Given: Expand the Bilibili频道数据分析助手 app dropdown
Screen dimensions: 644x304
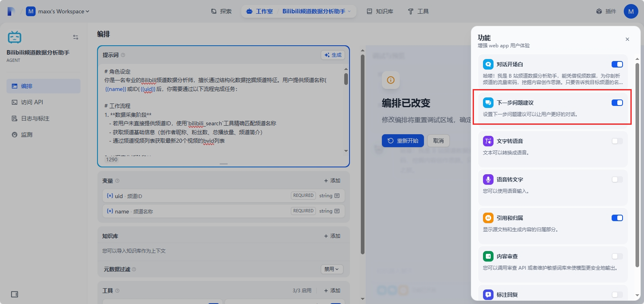Looking at the screenshot, I should click(x=317, y=11).
